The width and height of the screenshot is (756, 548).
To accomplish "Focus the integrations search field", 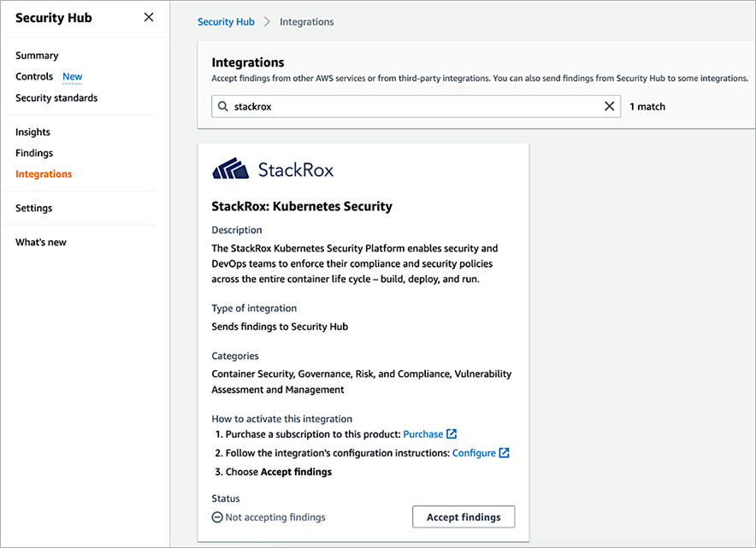I will tap(416, 106).
